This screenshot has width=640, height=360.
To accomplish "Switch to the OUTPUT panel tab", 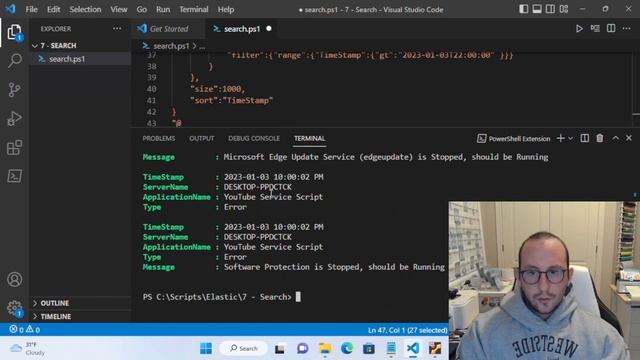I will (x=202, y=138).
